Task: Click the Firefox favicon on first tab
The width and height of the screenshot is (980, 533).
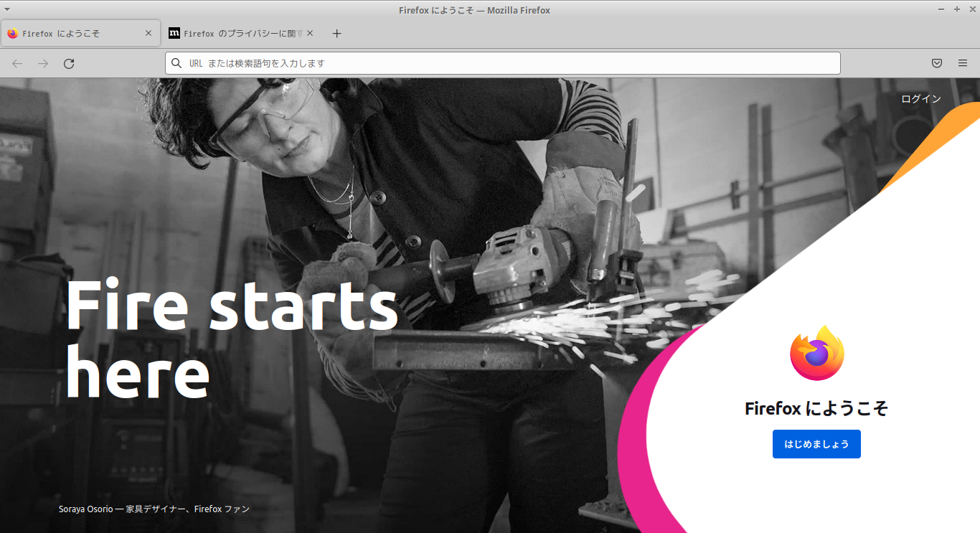Action: pyautogui.click(x=12, y=33)
